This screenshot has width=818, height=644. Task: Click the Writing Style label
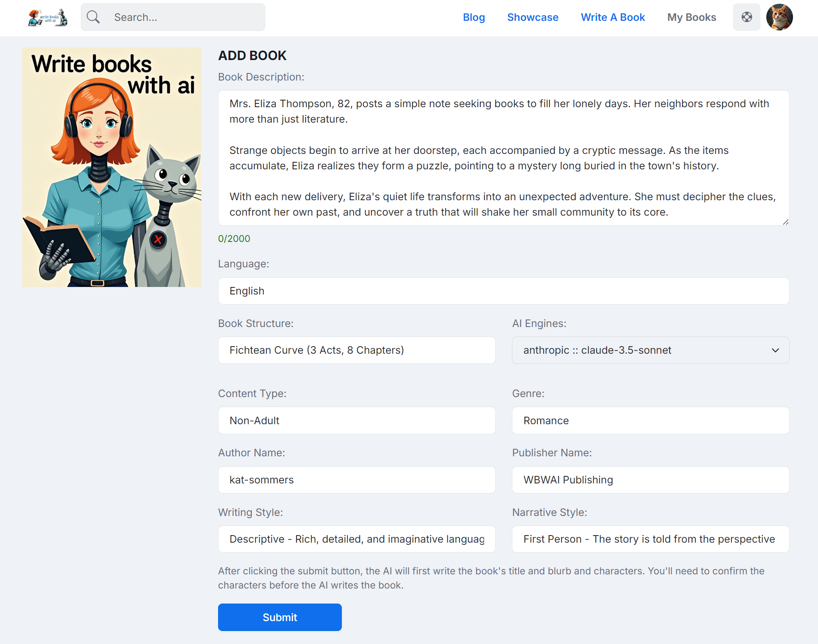(250, 512)
